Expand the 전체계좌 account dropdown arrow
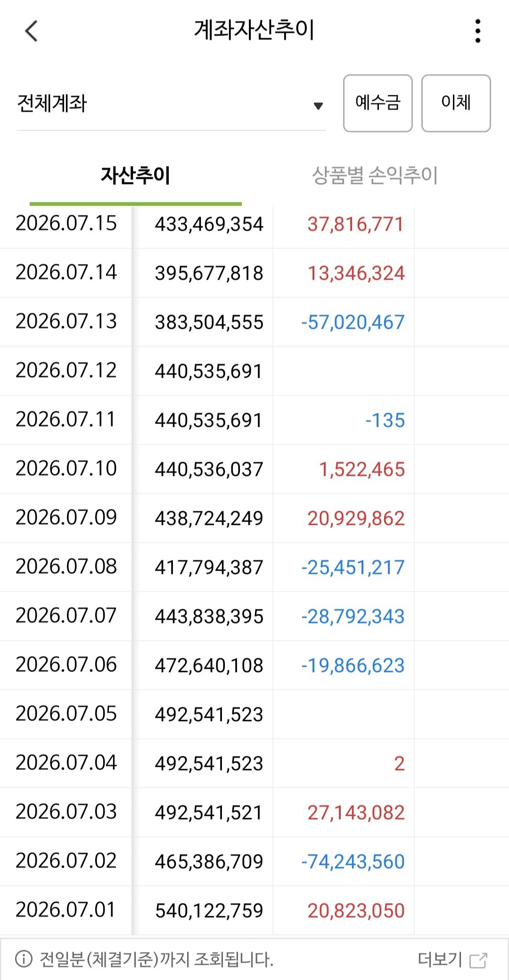Image resolution: width=509 pixels, height=980 pixels. point(318,106)
